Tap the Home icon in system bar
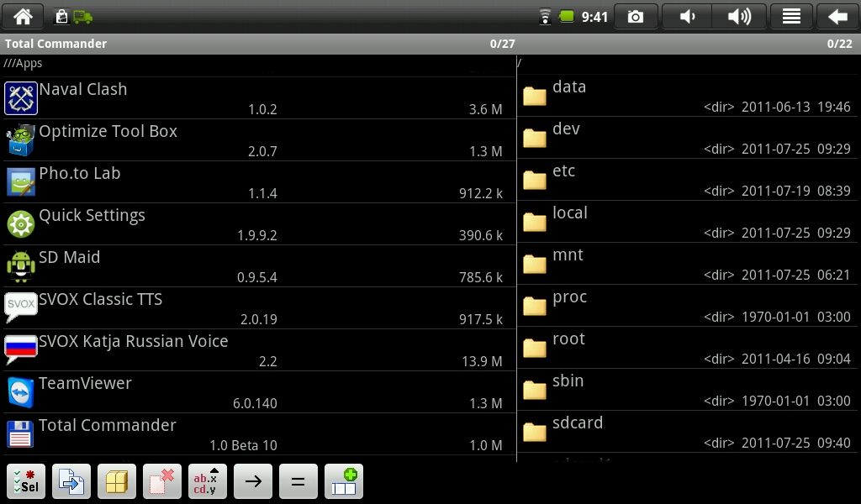This screenshot has width=861, height=504. (x=23, y=17)
